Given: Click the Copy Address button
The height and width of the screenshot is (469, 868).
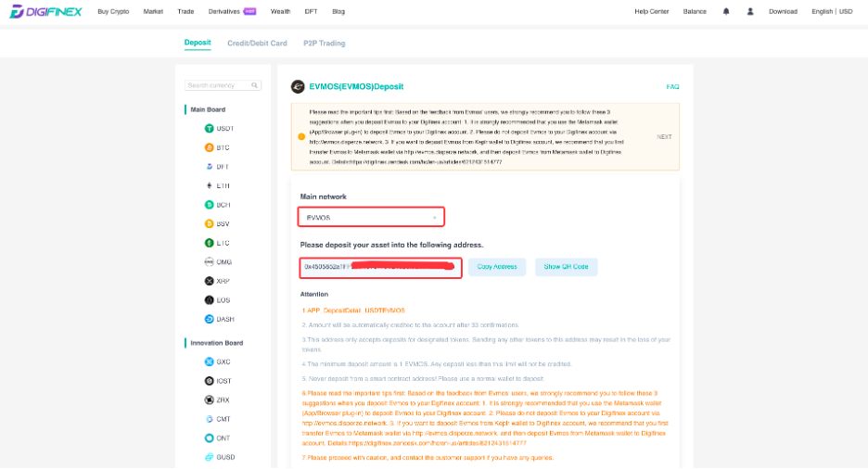Looking at the screenshot, I should (497, 267).
